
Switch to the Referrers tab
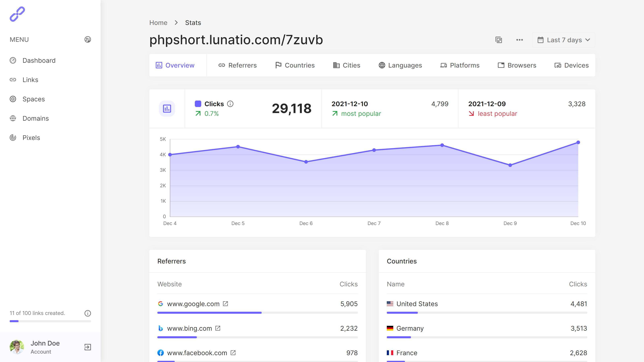click(x=237, y=65)
